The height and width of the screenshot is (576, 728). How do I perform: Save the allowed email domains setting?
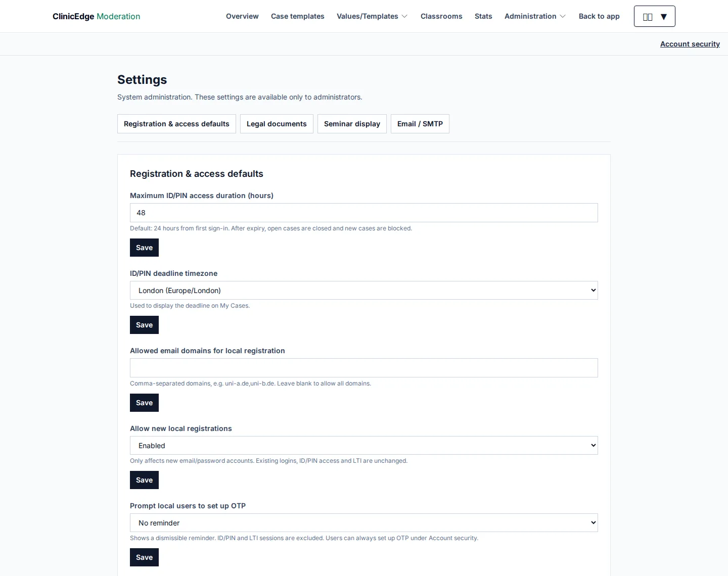pyautogui.click(x=144, y=403)
